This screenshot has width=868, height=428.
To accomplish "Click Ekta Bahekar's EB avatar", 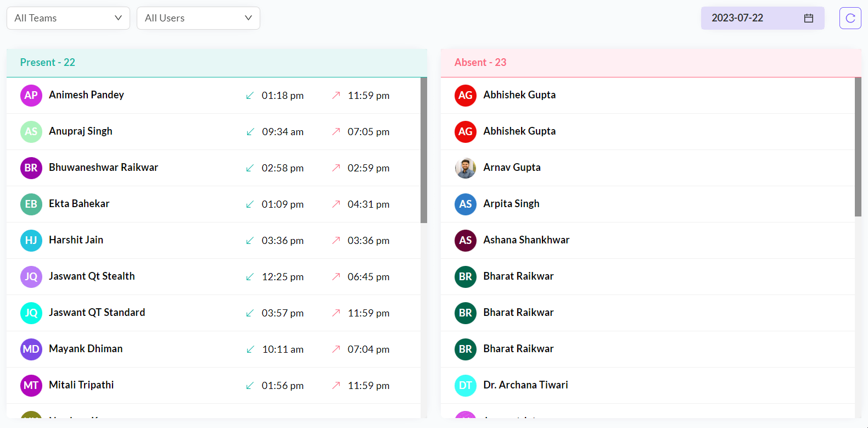I will click(31, 204).
